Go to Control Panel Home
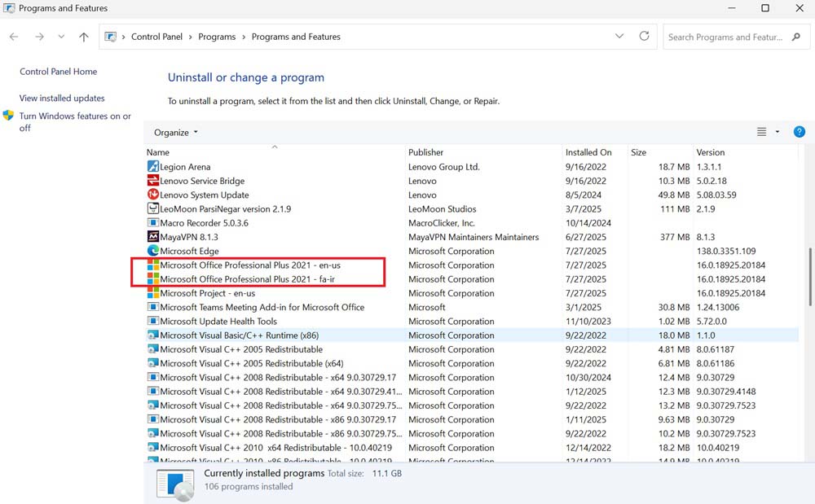Viewport: 815px width, 504px height. coord(58,72)
